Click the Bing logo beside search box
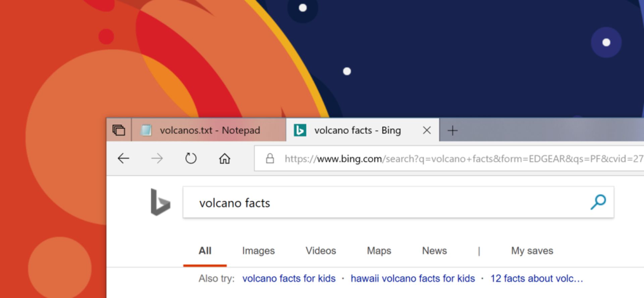This screenshot has width=644, height=298. coord(160,202)
